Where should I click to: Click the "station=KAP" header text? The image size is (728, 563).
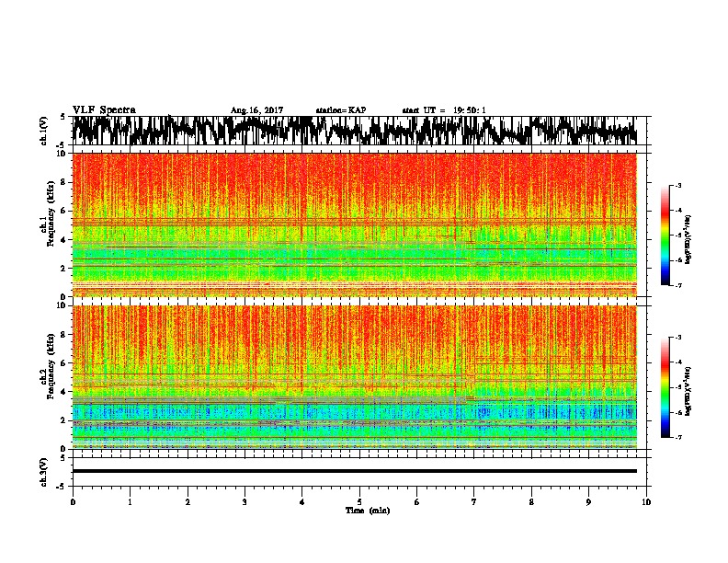tap(341, 110)
